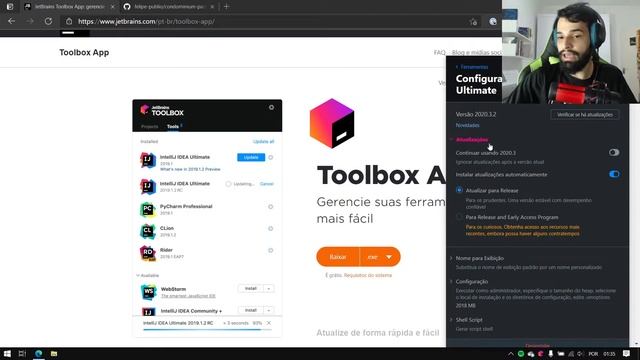Switch to the JetBrains Toolbox App tab

[69, 7]
